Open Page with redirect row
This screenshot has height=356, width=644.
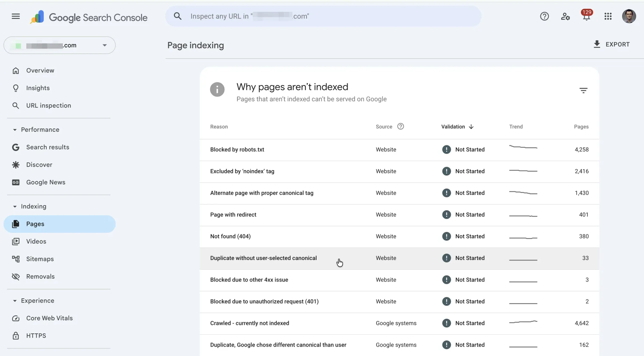tap(399, 215)
